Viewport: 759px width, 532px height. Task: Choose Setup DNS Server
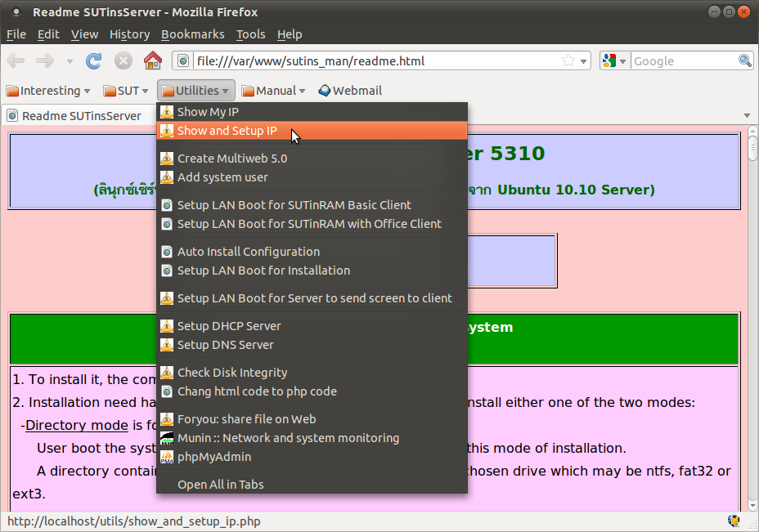click(312, 345)
